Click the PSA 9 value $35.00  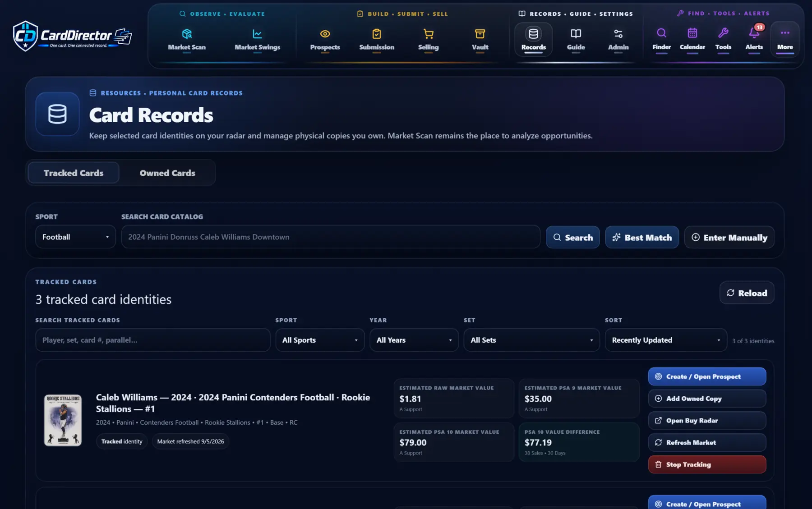pyautogui.click(x=538, y=399)
